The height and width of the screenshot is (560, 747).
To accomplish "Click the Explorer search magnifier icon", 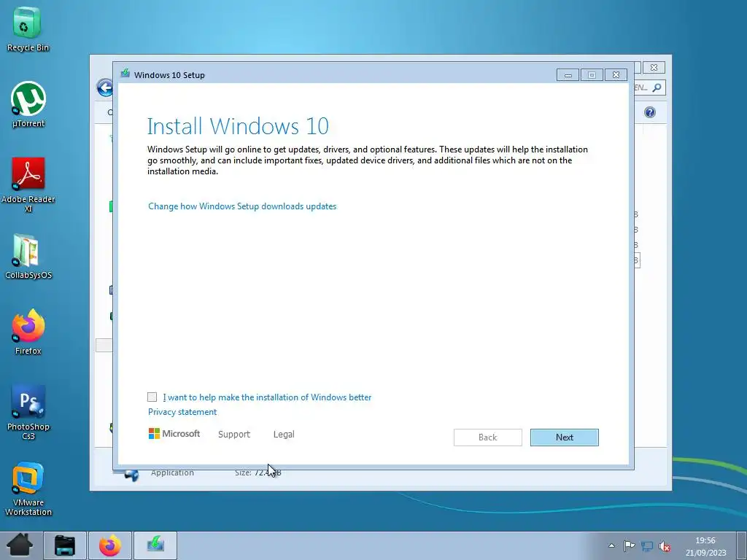I will click(x=657, y=87).
